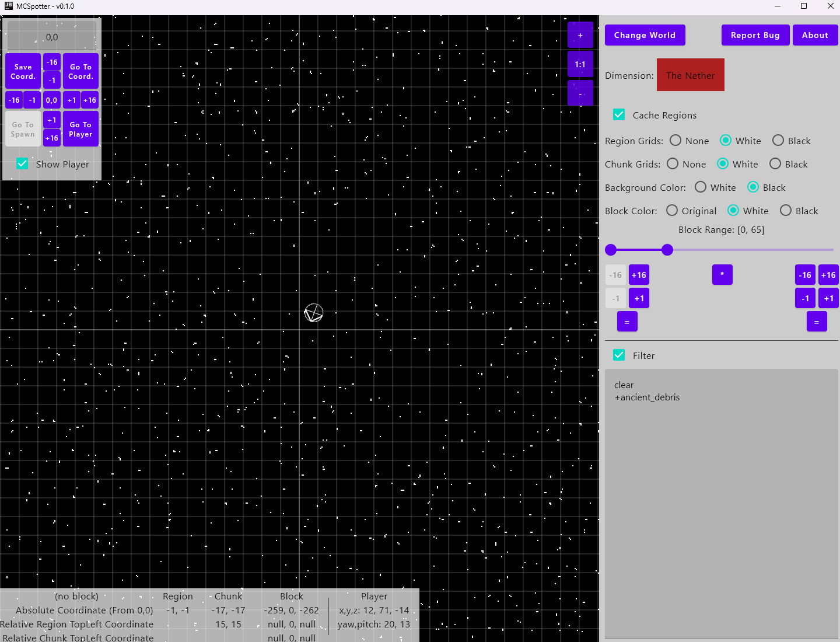Viewport: 840px width, 642px height.
Task: Open the Change World dialog
Action: (645, 35)
